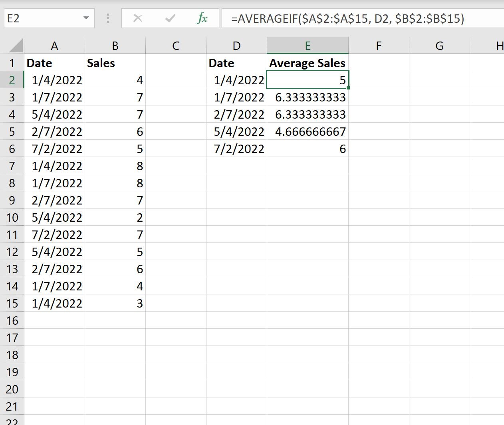
Task: Select cell B12 with sales value 5
Action: (x=115, y=252)
